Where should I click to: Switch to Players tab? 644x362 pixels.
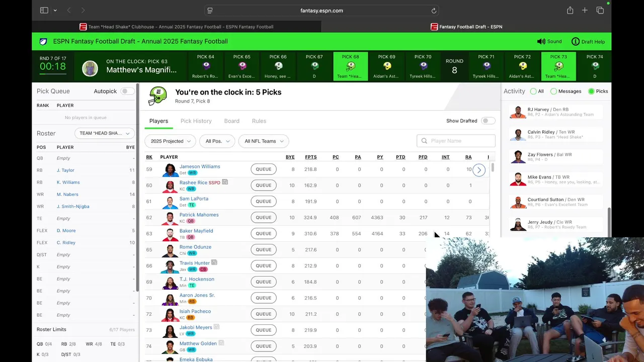pos(158,121)
